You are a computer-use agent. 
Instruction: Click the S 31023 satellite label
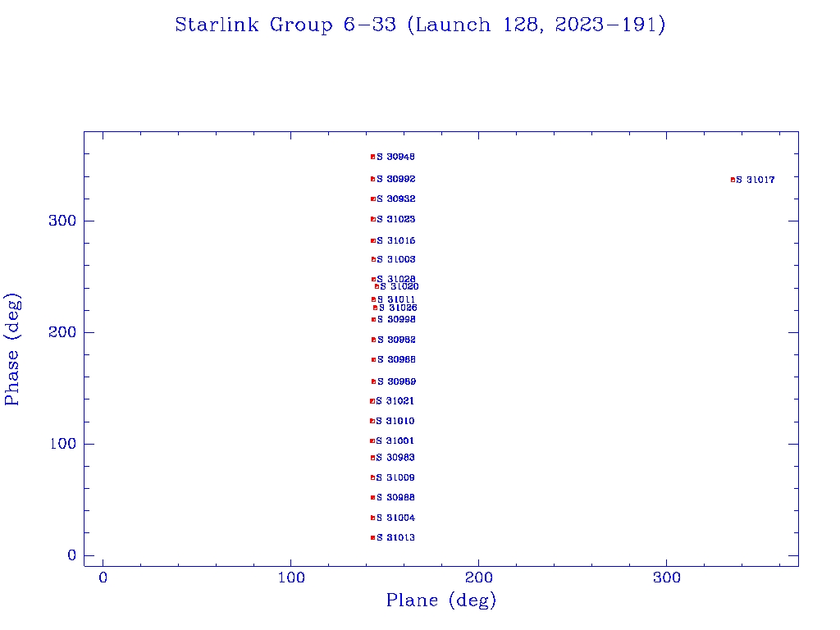point(396,219)
